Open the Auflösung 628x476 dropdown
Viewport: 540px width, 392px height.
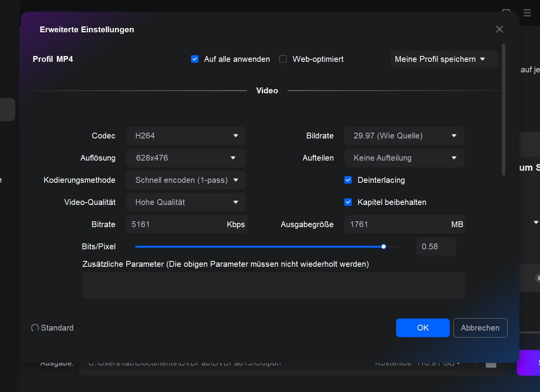point(186,158)
